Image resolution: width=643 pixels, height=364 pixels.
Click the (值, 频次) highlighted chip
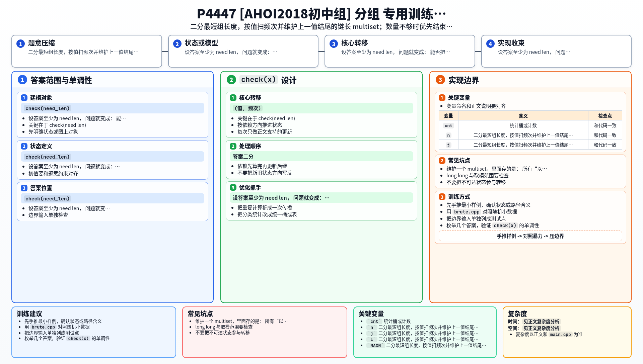tap(247, 108)
